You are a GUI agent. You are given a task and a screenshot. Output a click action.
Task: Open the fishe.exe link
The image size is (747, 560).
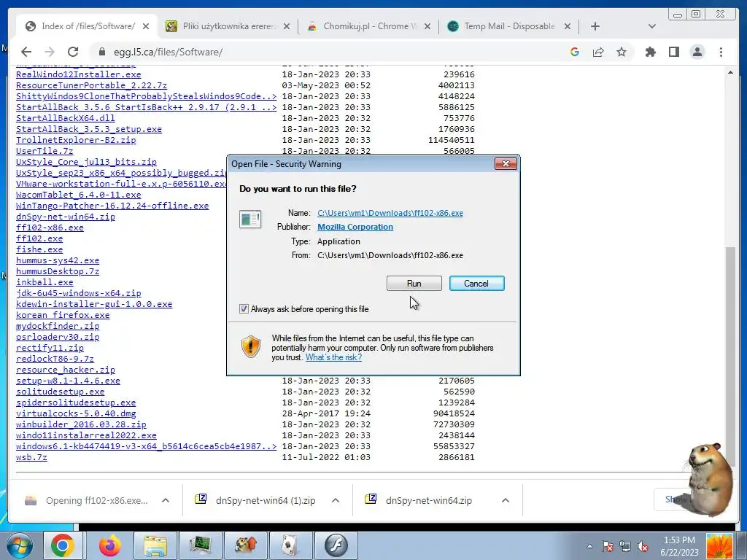click(x=39, y=249)
